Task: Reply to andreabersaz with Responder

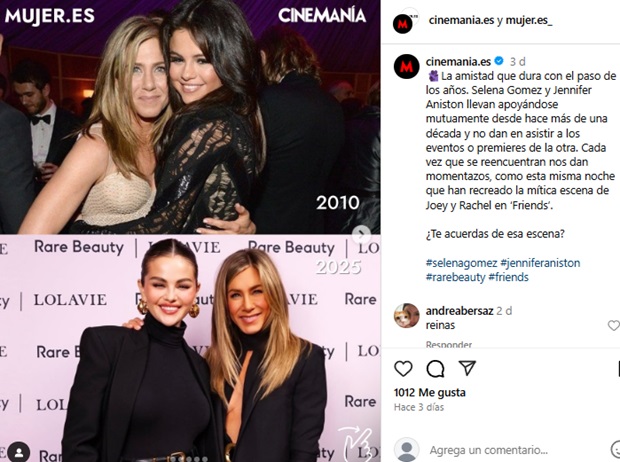Action: pos(449,345)
